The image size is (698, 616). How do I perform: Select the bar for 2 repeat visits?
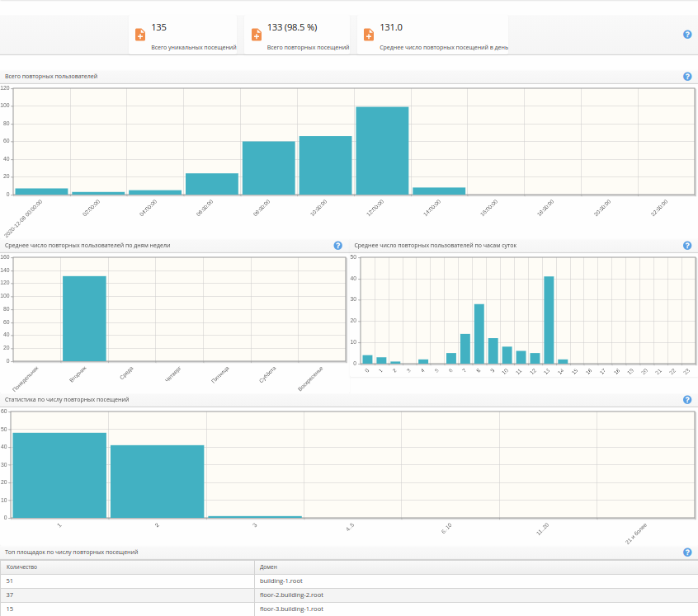coord(157,482)
